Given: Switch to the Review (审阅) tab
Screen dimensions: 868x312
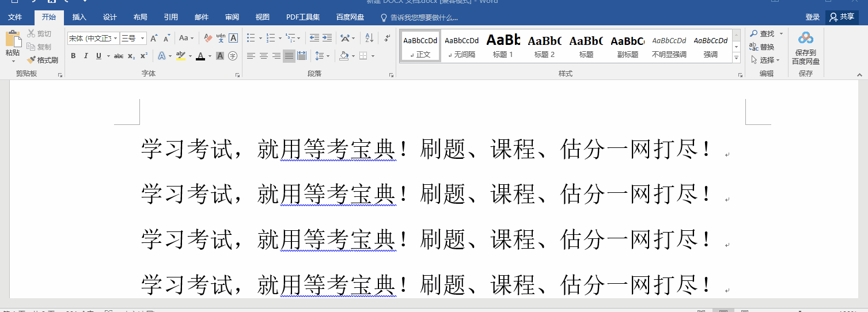Looking at the screenshot, I should pyautogui.click(x=232, y=17).
